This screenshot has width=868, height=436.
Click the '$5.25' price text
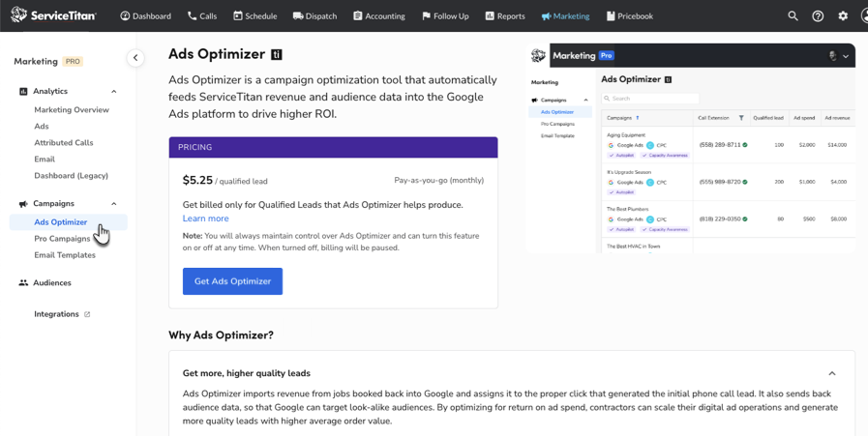click(x=197, y=180)
